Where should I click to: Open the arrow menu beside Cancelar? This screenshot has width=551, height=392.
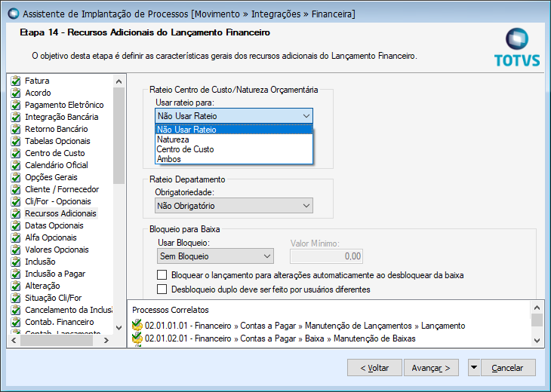(474, 367)
